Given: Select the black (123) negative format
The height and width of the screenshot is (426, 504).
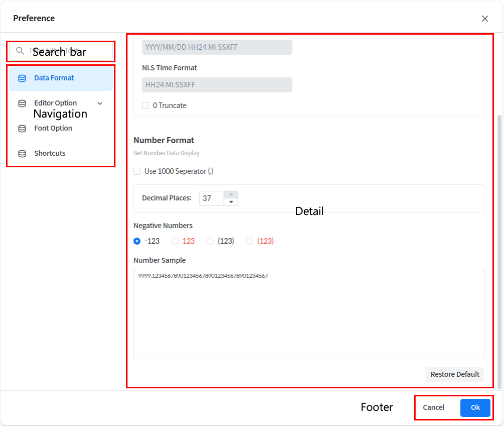Looking at the screenshot, I should pyautogui.click(x=210, y=241).
